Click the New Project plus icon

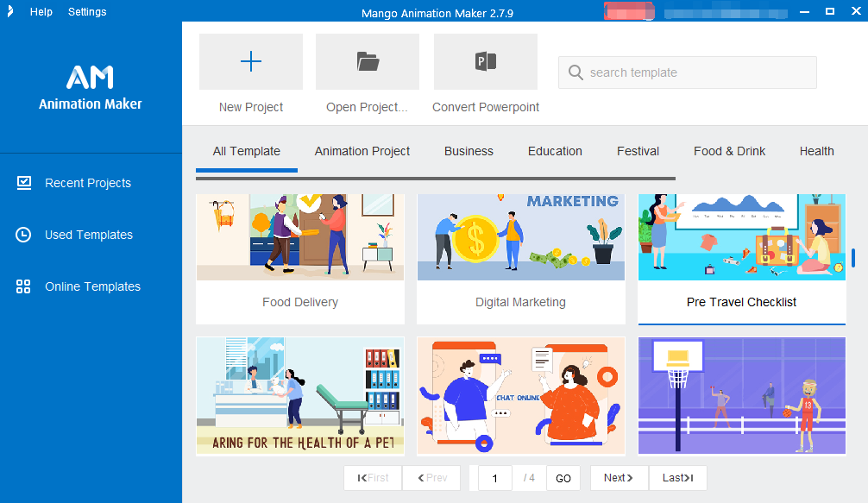click(x=250, y=61)
